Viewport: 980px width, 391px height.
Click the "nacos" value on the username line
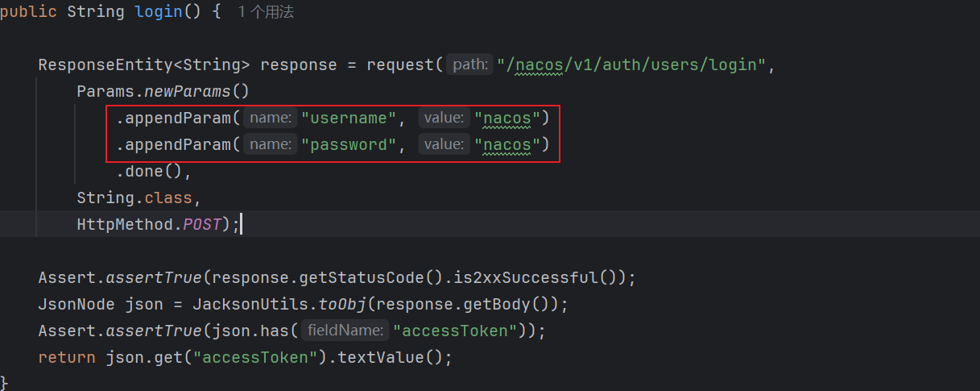pyautogui.click(x=507, y=118)
